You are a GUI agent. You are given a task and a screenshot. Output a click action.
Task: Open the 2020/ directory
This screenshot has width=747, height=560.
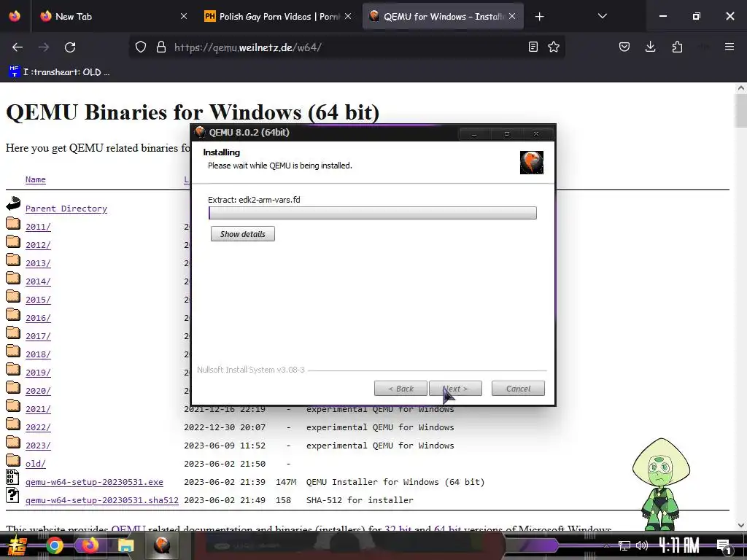pos(38,391)
